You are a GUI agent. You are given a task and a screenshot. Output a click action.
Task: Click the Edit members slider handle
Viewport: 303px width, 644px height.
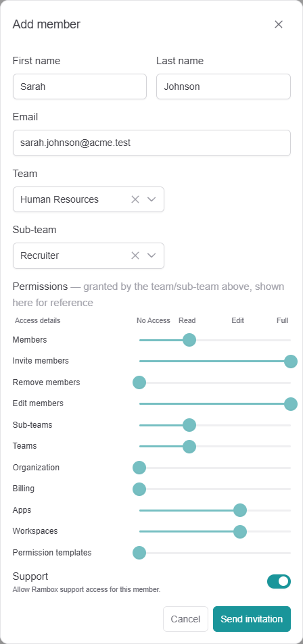coord(291,403)
